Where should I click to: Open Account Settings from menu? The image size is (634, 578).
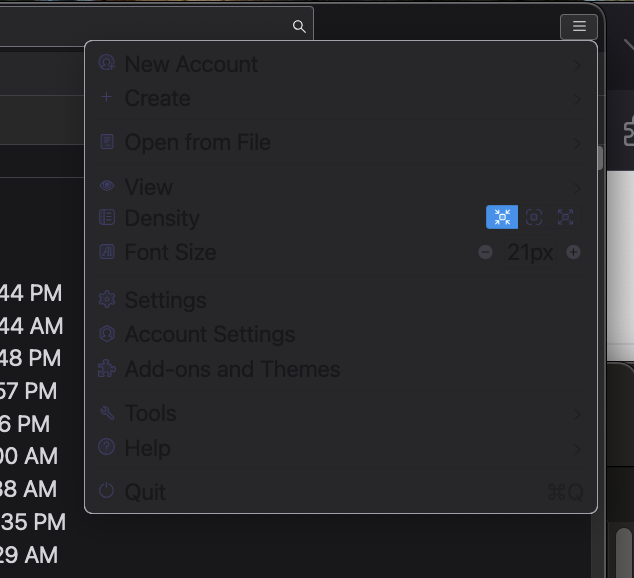[x=209, y=334]
